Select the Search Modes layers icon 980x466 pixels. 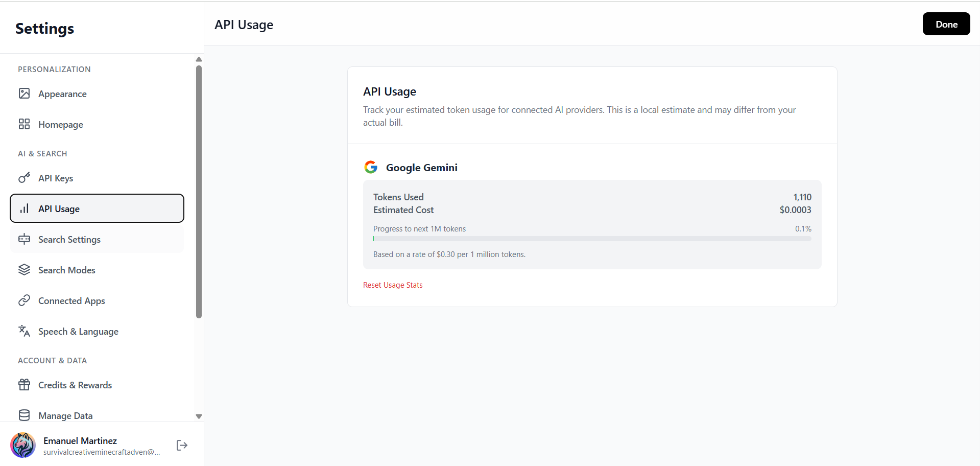coord(25,270)
